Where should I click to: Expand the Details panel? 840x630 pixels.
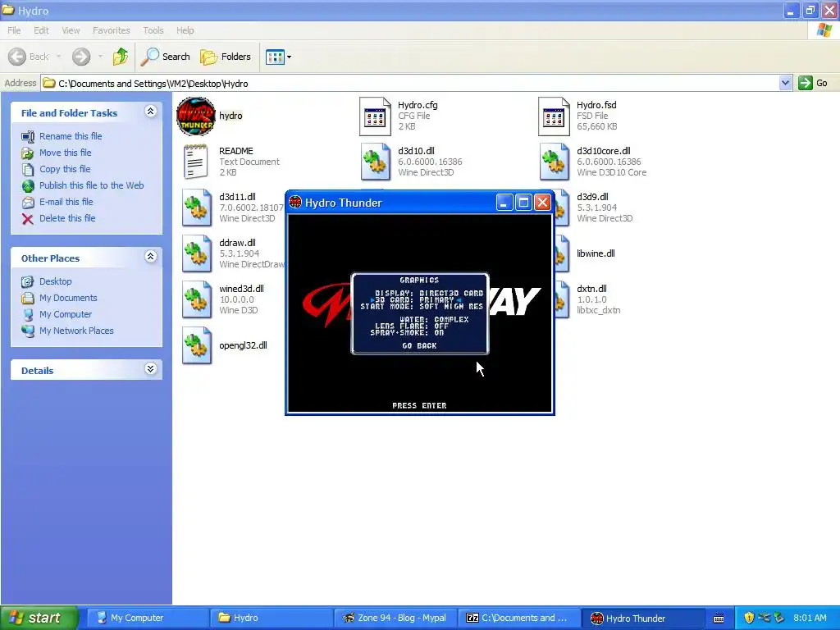pos(151,369)
